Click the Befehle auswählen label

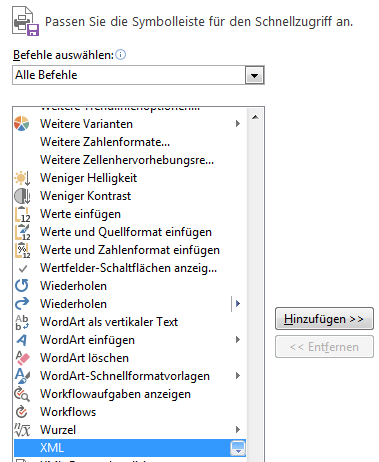63,55
